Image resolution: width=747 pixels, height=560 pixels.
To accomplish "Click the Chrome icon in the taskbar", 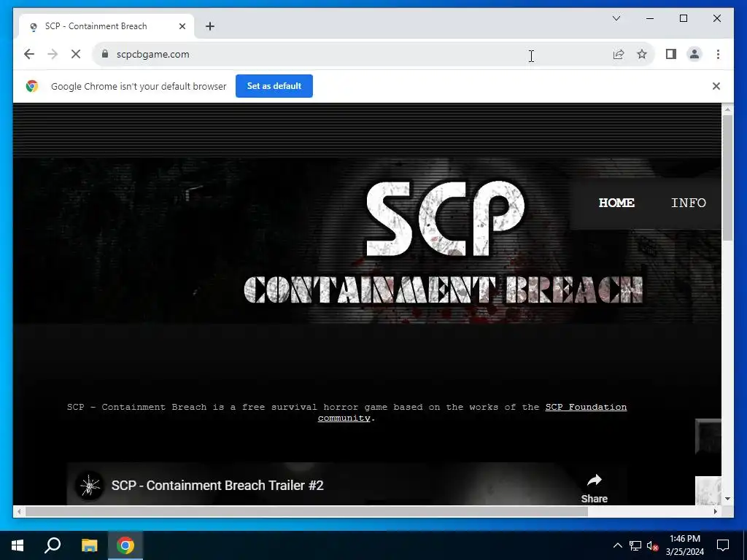I will click(x=125, y=545).
